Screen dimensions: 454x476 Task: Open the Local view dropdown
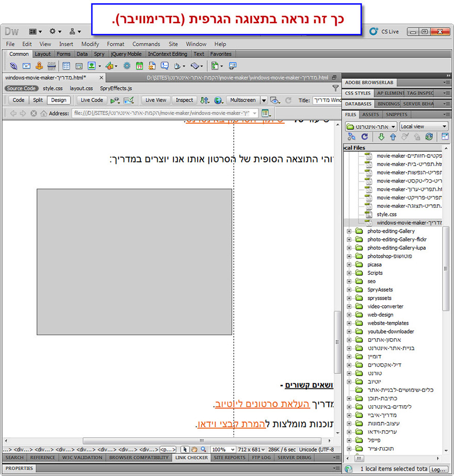click(x=424, y=126)
